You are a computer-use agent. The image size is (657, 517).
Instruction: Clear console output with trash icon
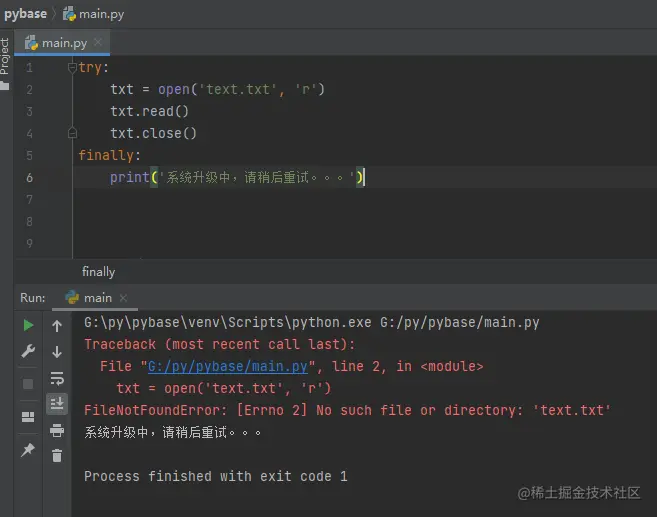[57, 455]
